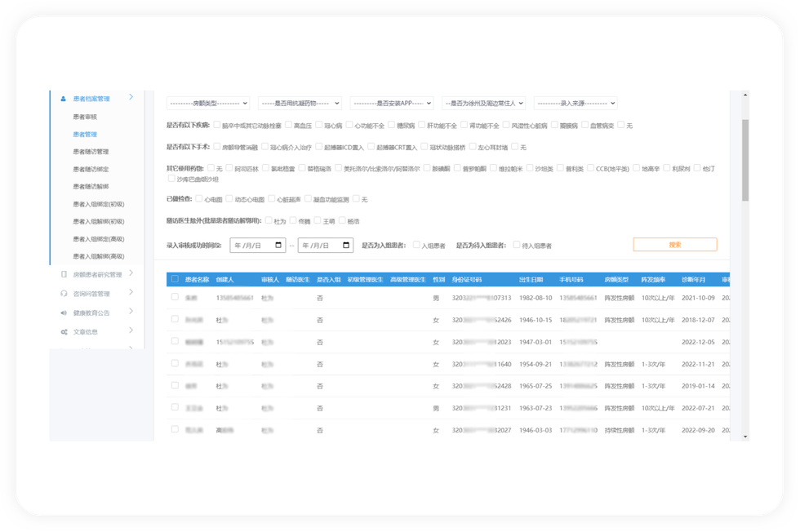
Task: Click the speaker icon beside 健康教育公告
Action: tap(64, 313)
